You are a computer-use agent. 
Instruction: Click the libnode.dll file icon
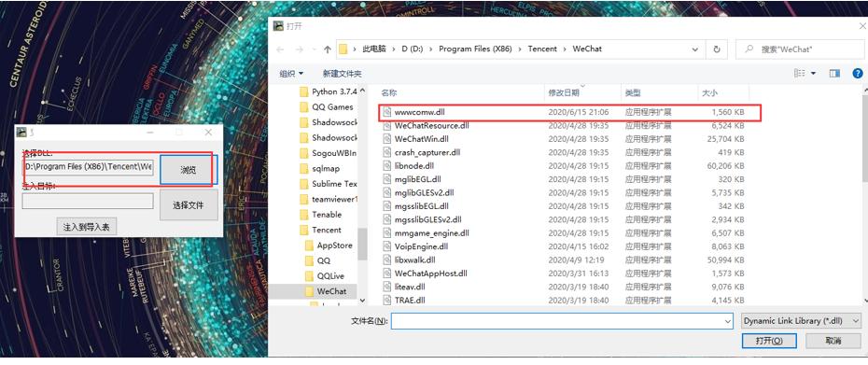[x=387, y=165]
